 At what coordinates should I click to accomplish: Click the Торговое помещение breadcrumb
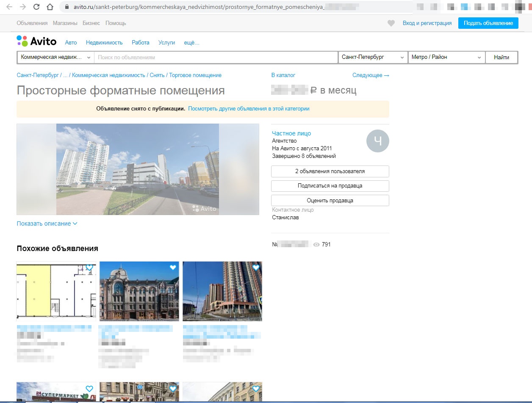point(195,75)
